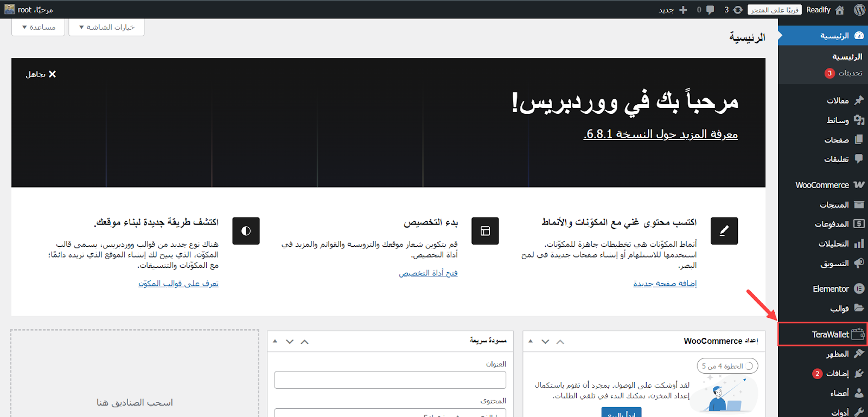The width and height of the screenshot is (868, 417).
Task: Collapse the WooCommerce setup widget
Action: point(531,341)
